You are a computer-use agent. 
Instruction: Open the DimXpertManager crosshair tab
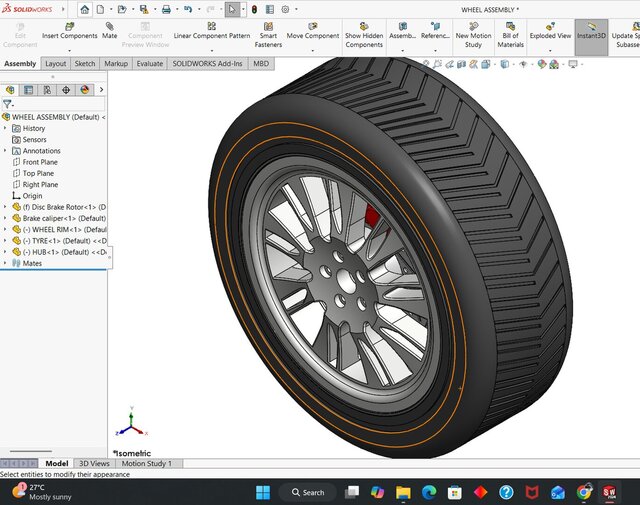pos(66,90)
